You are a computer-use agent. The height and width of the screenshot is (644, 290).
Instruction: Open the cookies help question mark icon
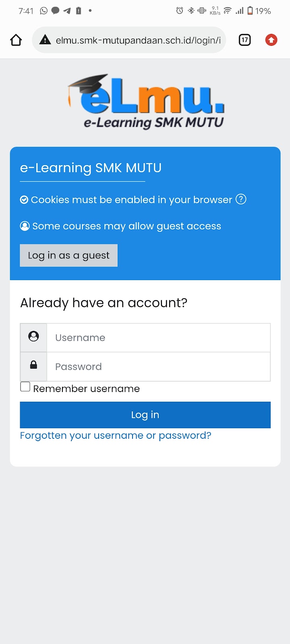(241, 199)
